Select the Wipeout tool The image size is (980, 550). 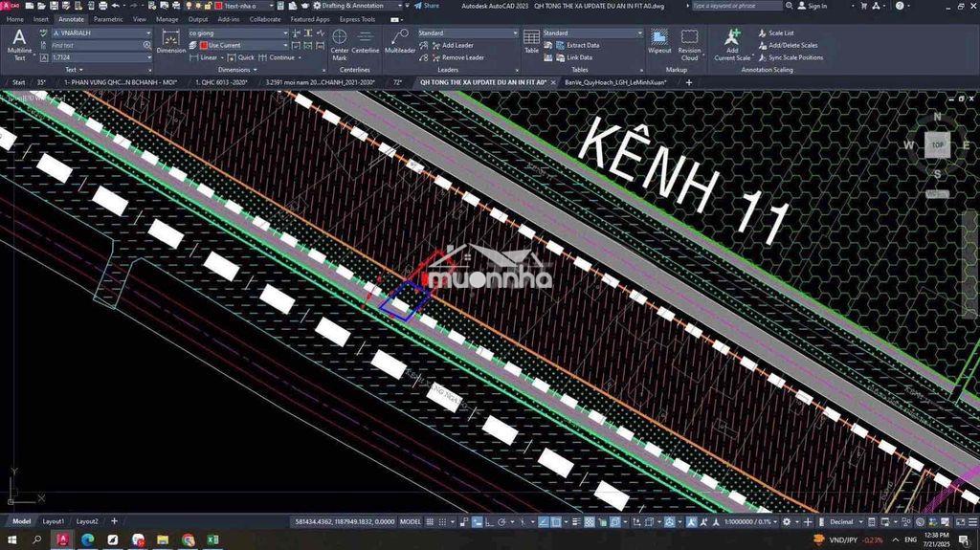pyautogui.click(x=659, y=42)
